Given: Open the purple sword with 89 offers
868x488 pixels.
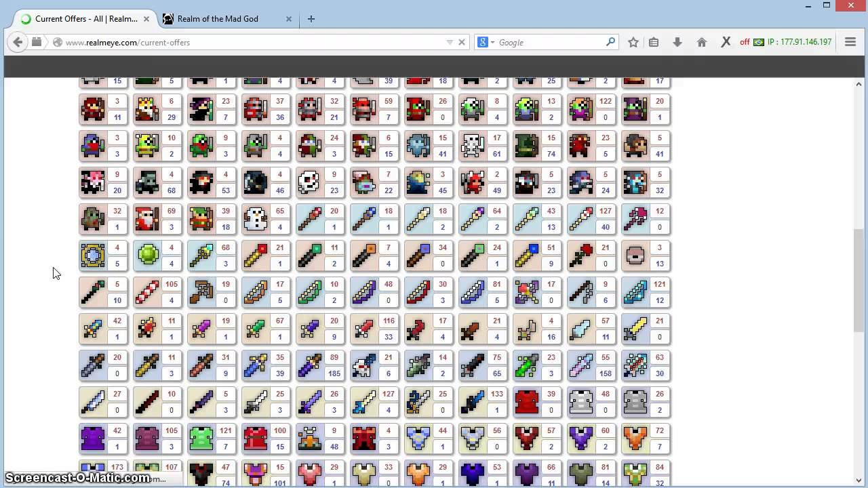Looking at the screenshot, I should (x=310, y=365).
